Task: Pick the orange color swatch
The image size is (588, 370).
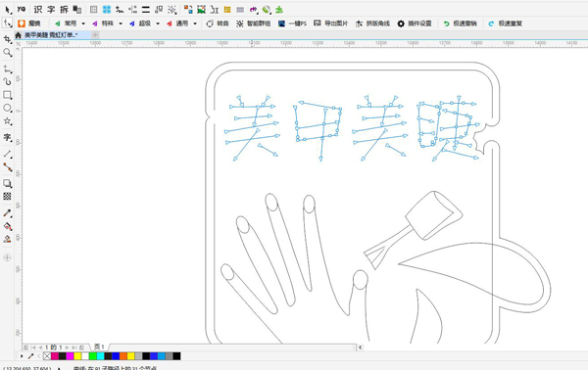Action: point(123,356)
